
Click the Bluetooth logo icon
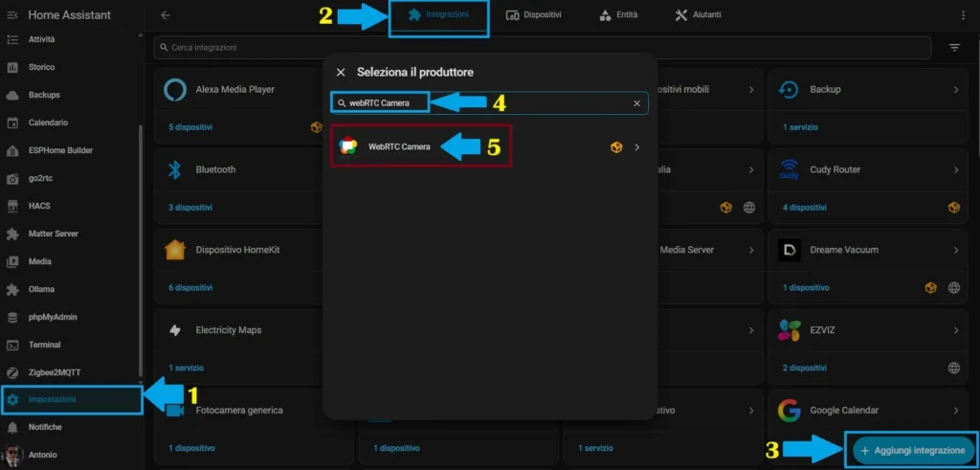tap(175, 169)
